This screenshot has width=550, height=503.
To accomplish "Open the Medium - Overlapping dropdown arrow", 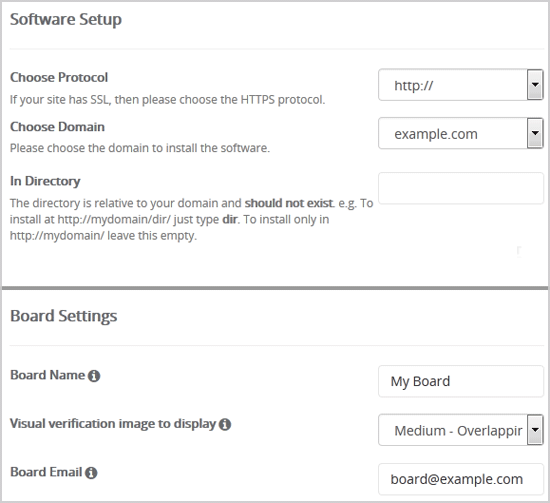I will point(535,430).
